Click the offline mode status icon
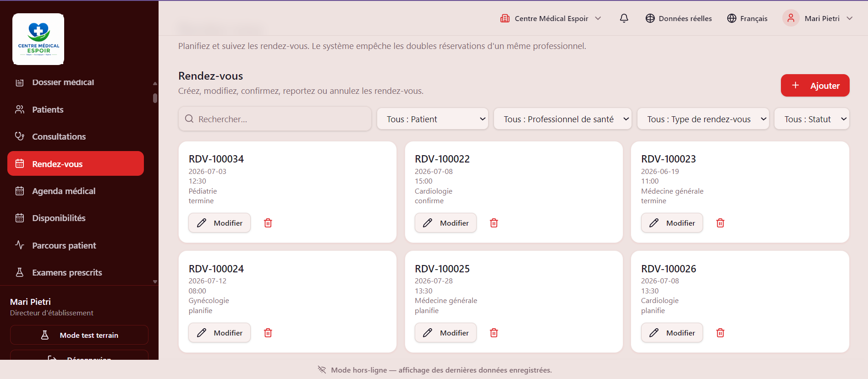868x379 pixels. point(322,370)
